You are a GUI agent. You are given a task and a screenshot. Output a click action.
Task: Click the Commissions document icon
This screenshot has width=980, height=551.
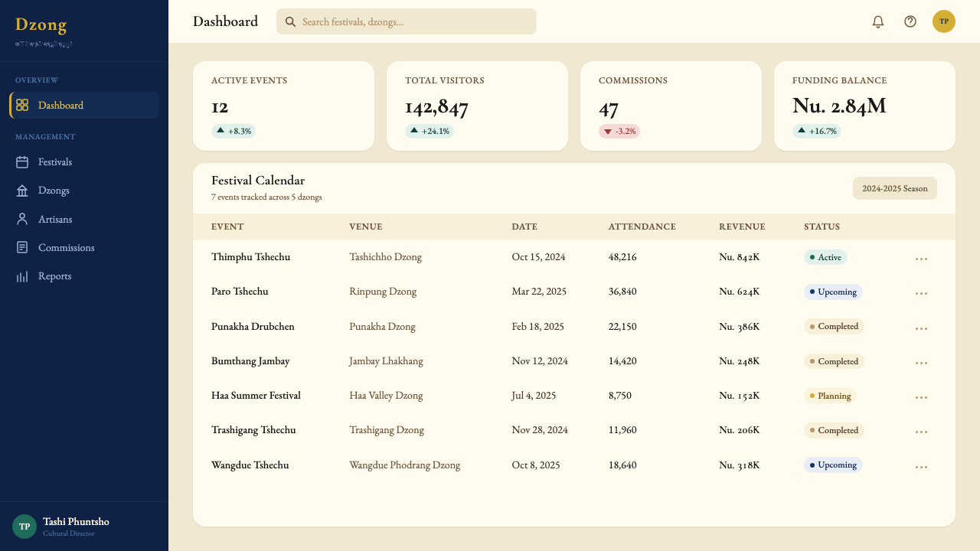[22, 248]
